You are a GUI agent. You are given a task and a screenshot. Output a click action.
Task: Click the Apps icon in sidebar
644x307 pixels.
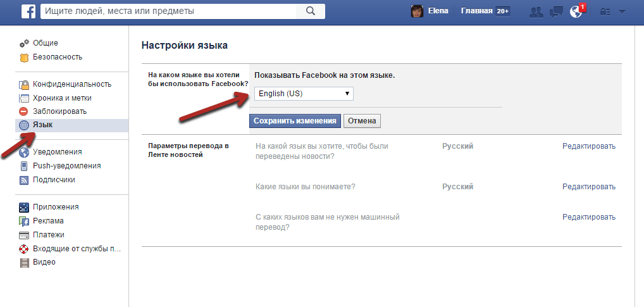(x=24, y=208)
